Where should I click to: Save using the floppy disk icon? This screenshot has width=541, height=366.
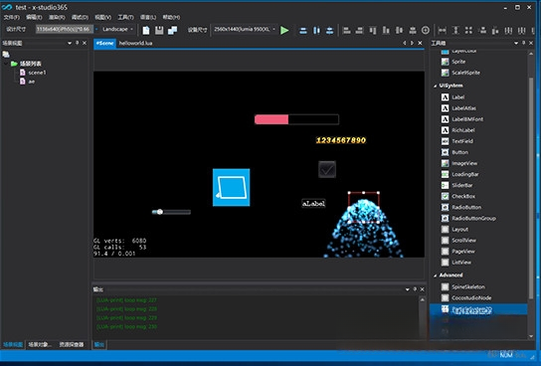tap(159, 30)
